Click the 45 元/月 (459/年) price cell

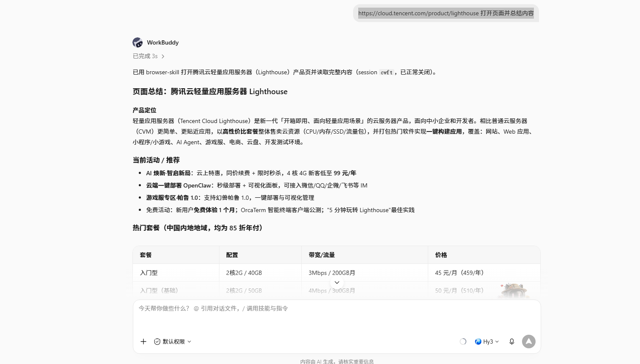(x=484, y=273)
